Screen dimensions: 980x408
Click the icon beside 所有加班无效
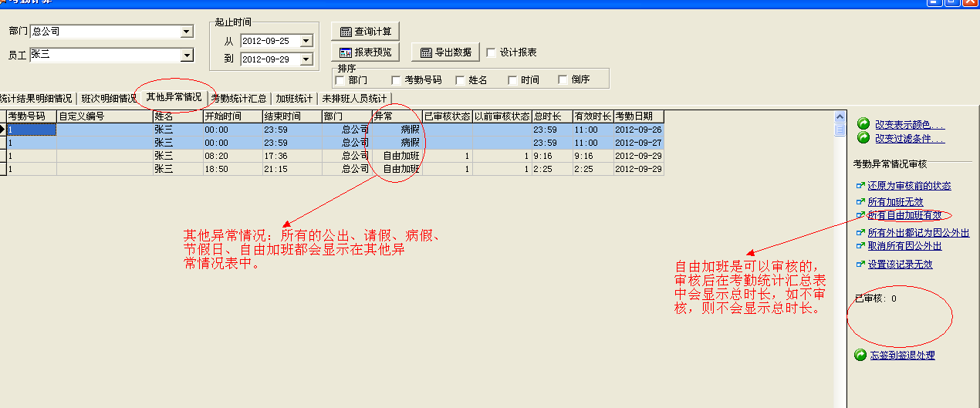point(861,201)
